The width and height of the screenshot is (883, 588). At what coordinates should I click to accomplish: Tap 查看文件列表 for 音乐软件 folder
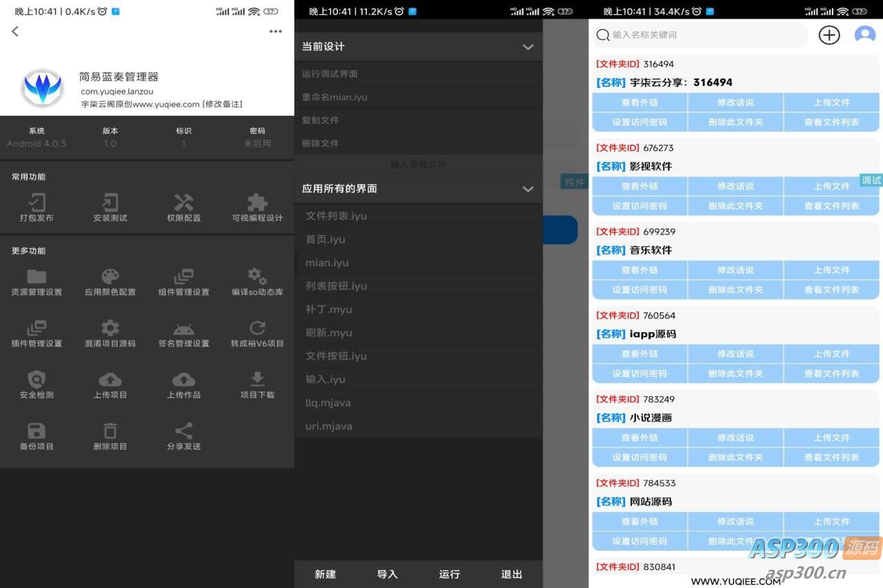coord(832,290)
